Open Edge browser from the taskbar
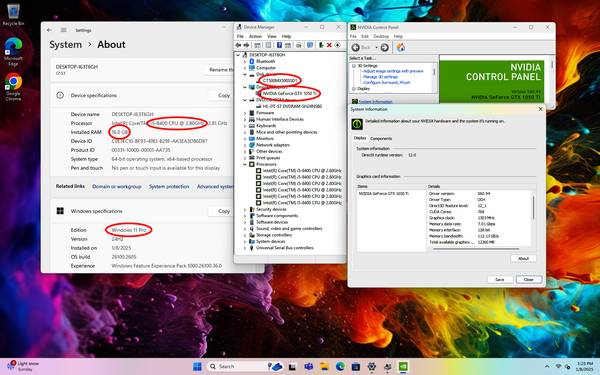 340,367
